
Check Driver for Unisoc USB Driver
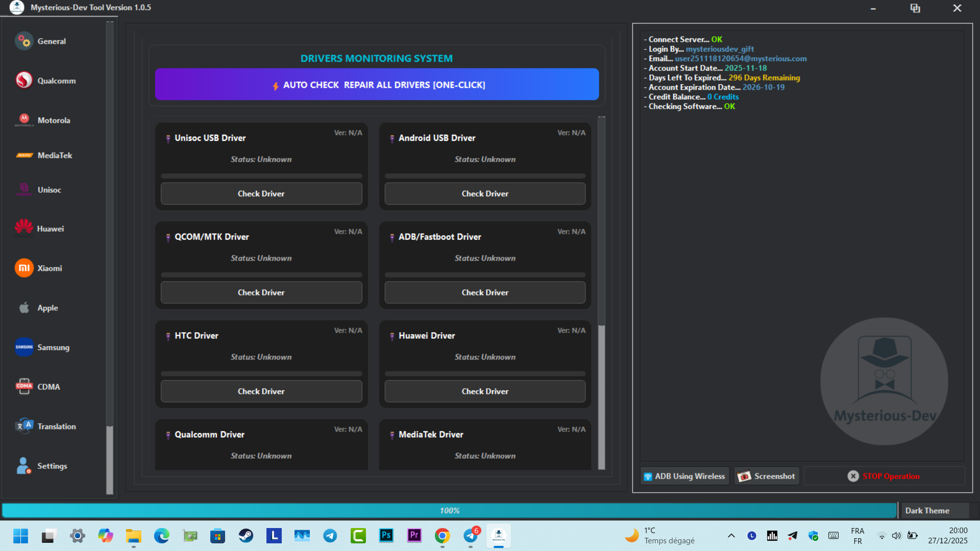pyautogui.click(x=261, y=193)
